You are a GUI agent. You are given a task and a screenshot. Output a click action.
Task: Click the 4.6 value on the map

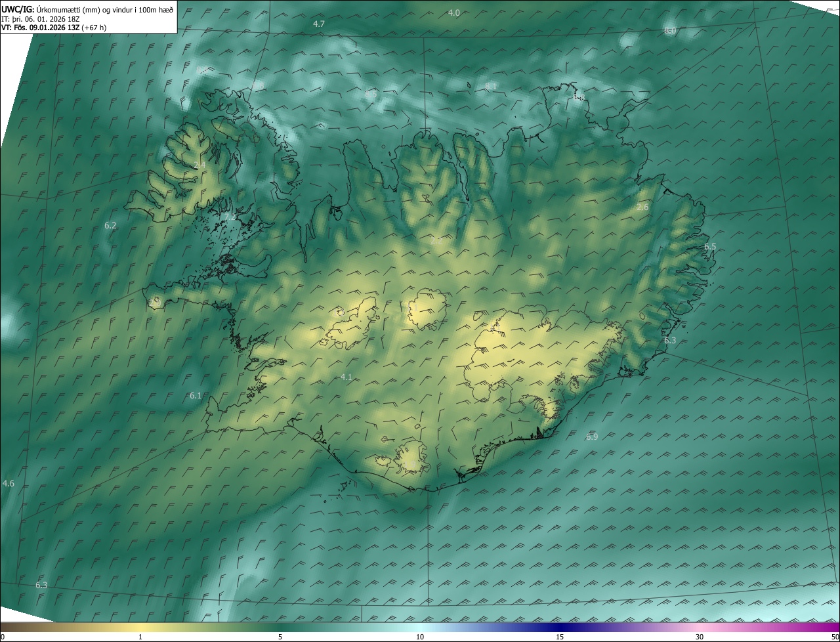[x=9, y=484]
